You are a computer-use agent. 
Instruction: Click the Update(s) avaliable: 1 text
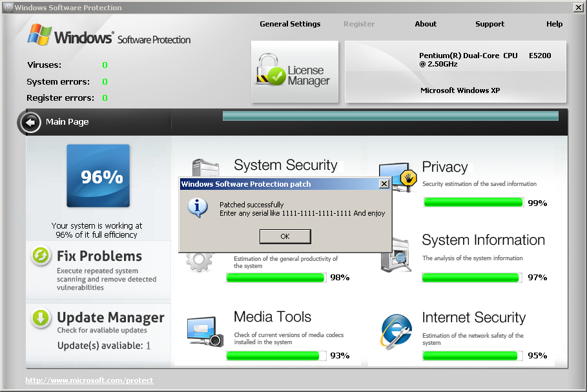[x=104, y=346]
